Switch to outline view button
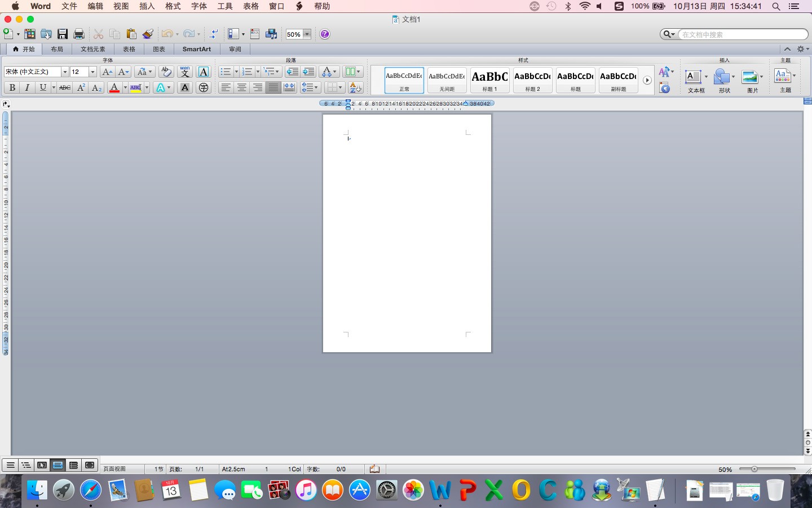 coord(26,465)
